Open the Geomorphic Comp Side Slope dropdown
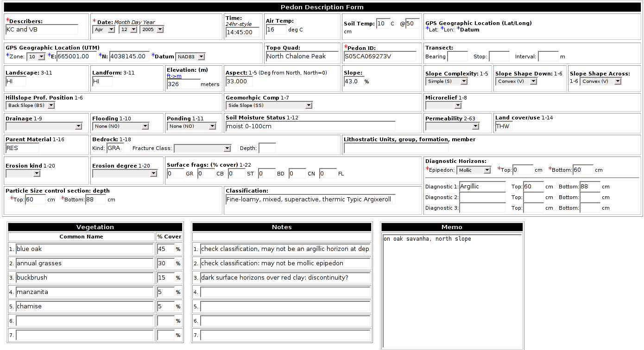The image size is (644, 350). [x=269, y=106]
